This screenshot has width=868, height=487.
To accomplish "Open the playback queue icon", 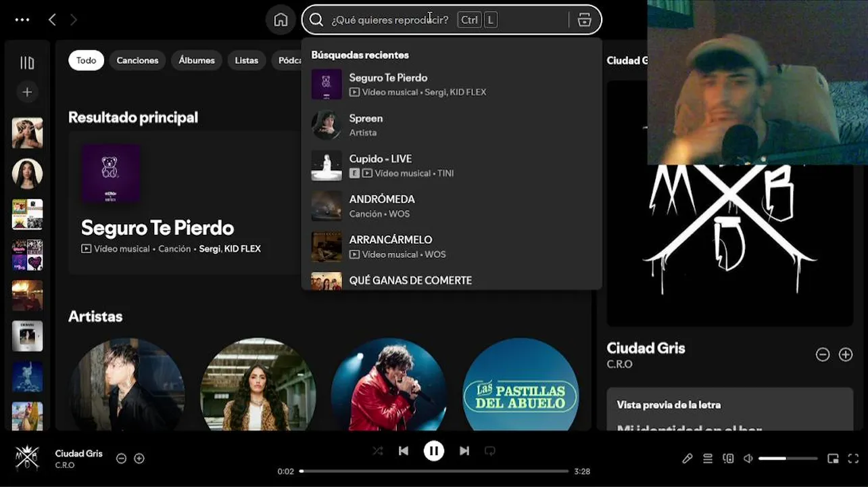I will pos(708,458).
